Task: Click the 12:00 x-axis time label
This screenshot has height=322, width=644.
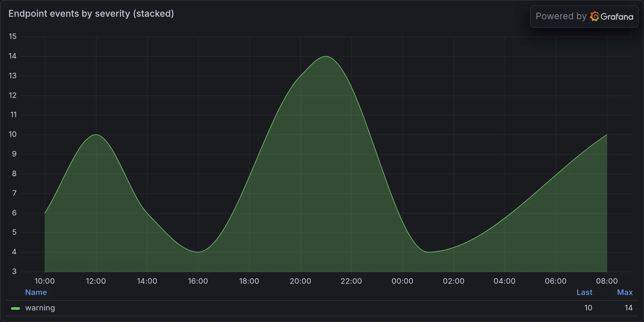Action: click(96, 281)
